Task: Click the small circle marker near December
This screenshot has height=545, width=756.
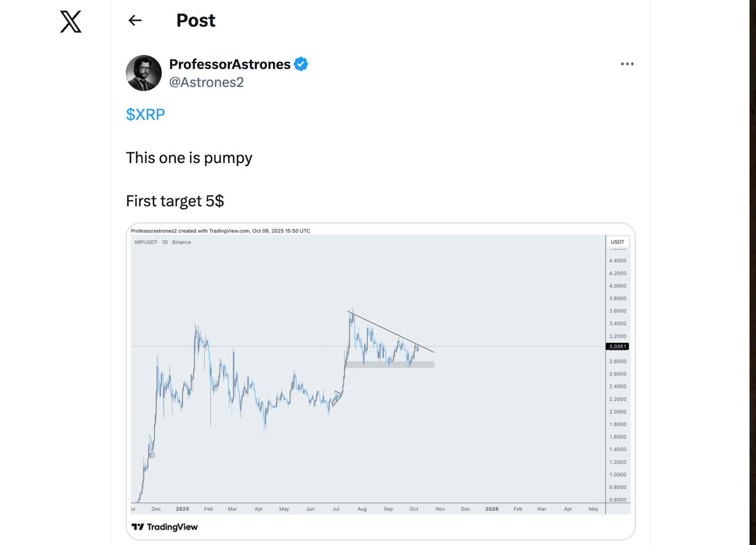Action: coord(152,455)
